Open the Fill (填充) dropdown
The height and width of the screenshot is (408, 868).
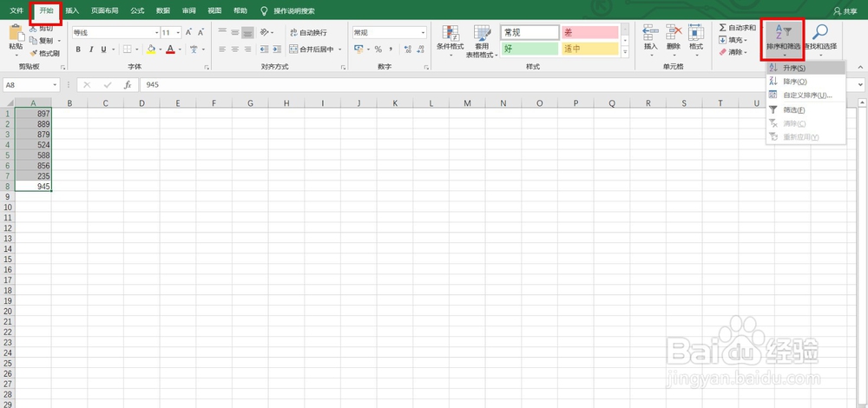click(x=733, y=40)
